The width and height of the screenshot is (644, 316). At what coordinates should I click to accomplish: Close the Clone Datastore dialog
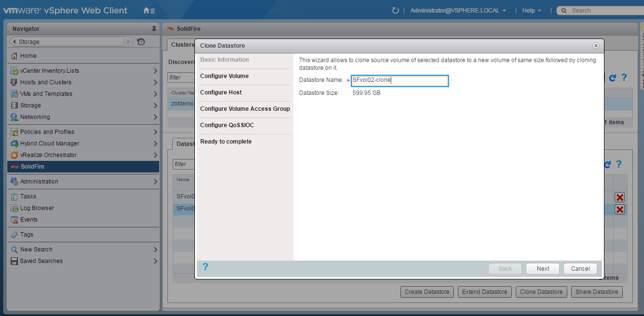point(596,46)
